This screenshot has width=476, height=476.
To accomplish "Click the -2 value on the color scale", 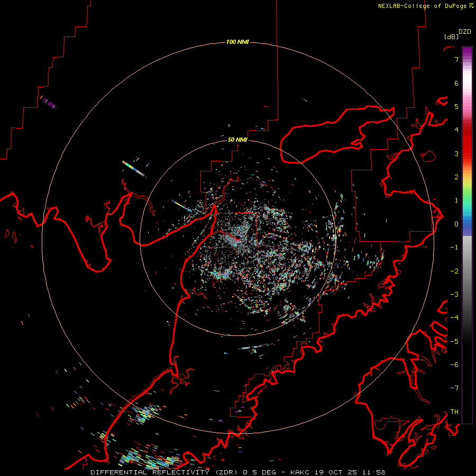I will click(x=454, y=271).
